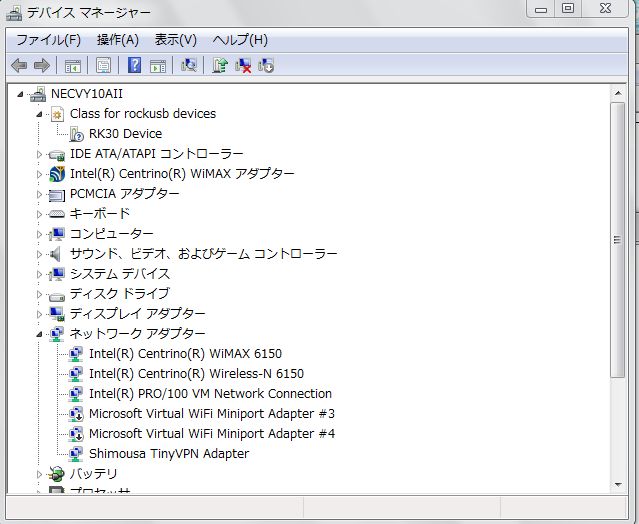Select the RK30 Device entry text

[126, 134]
